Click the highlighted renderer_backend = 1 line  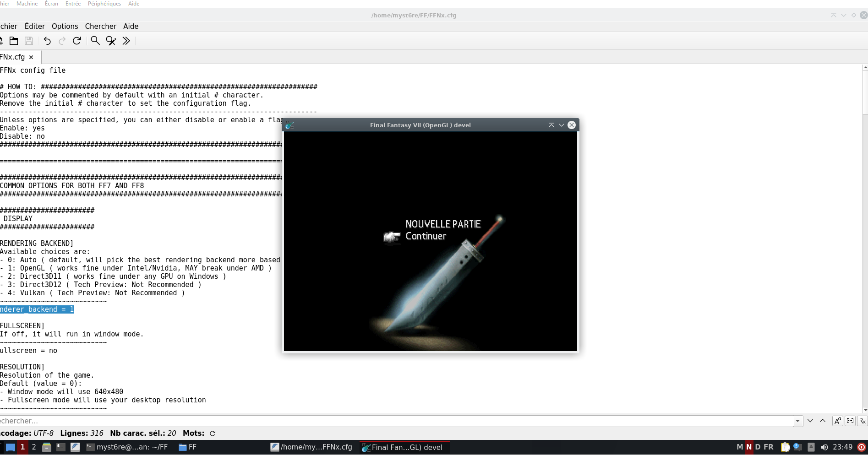coord(37,309)
